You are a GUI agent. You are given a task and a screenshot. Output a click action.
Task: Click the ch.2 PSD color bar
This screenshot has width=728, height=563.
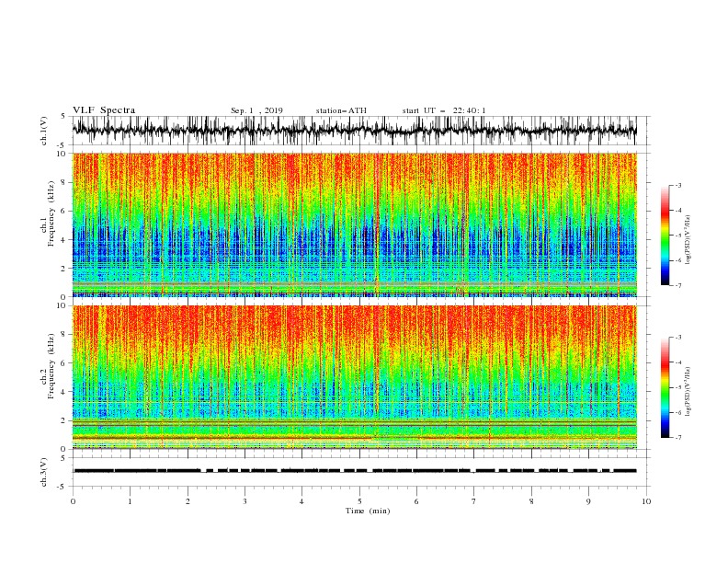665,387
